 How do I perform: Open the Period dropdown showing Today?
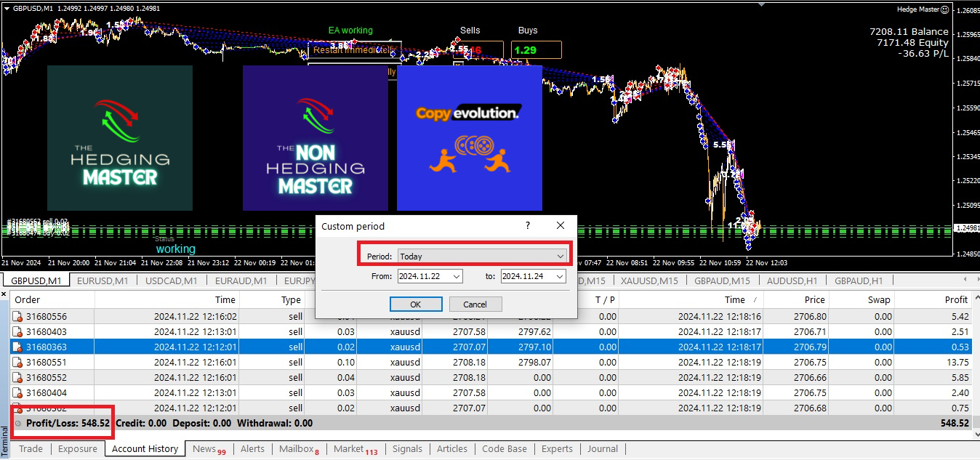click(x=482, y=256)
